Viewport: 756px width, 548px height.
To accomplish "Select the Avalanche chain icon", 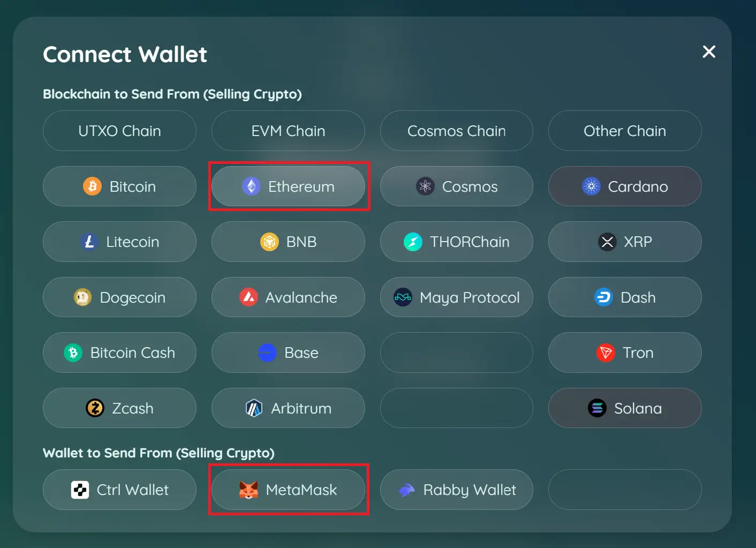I will (248, 297).
